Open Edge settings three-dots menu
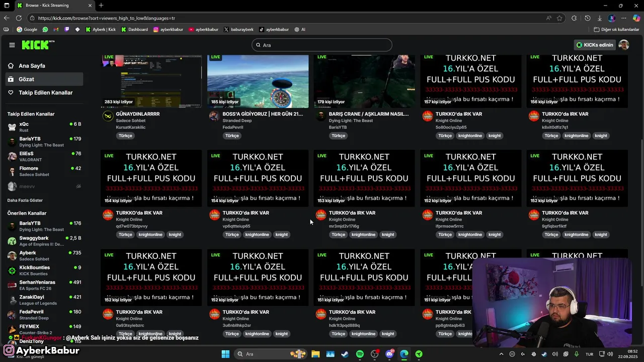The image size is (644, 362). (x=624, y=18)
